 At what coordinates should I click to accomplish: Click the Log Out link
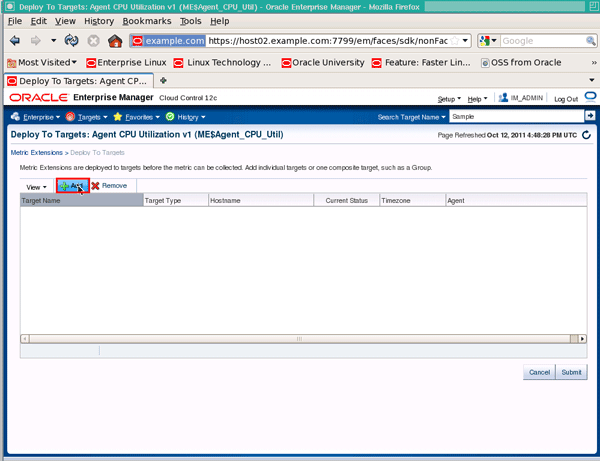pos(566,99)
